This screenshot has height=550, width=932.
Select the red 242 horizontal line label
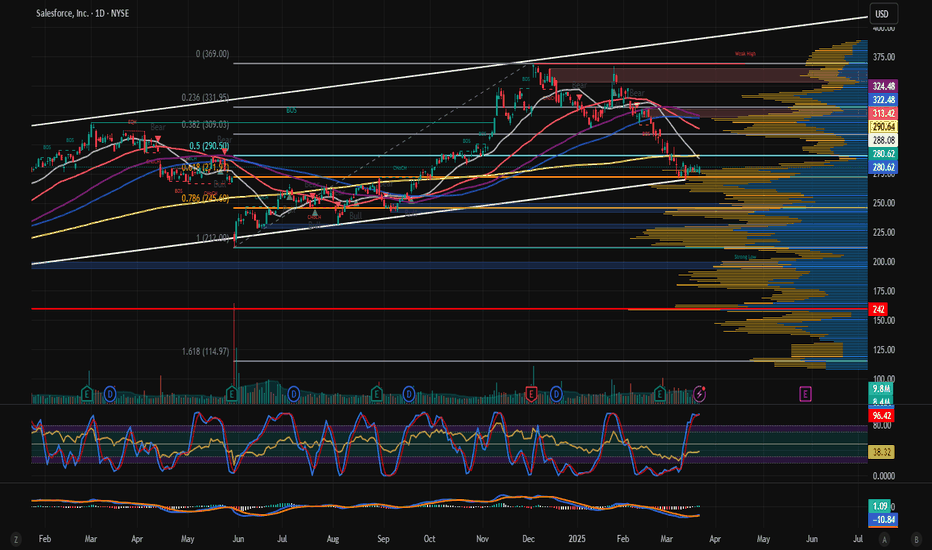point(878,309)
